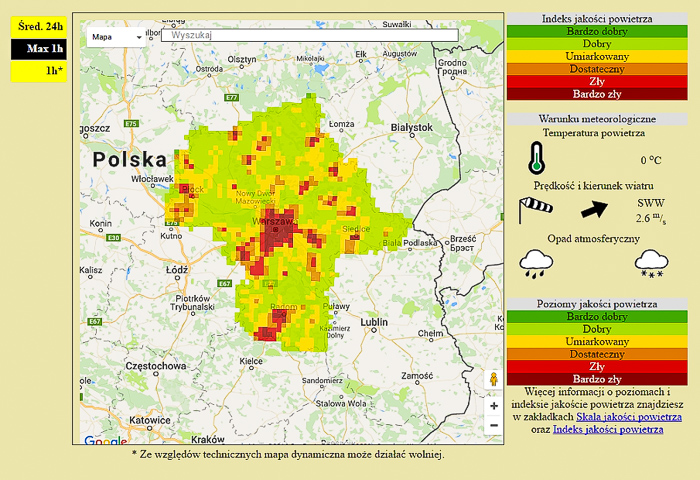Image resolution: width=700 pixels, height=480 pixels.
Task: Select Dostateczny swatch in Indeks legend
Action: 597,69
